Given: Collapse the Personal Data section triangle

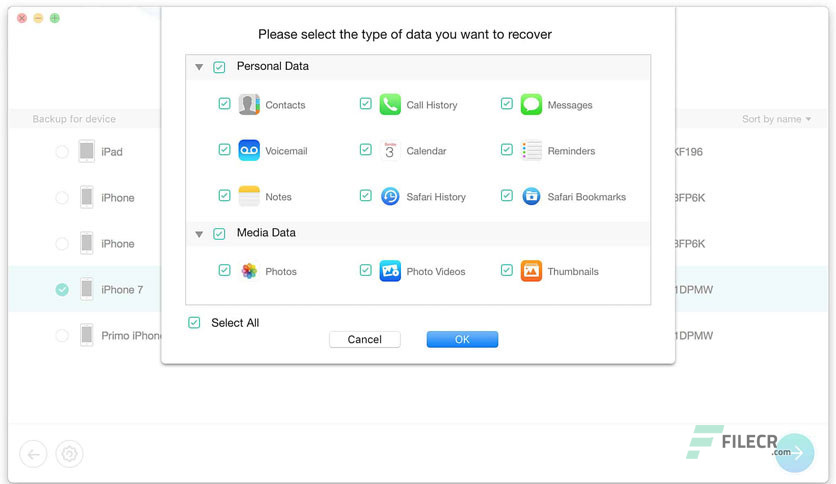Looking at the screenshot, I should point(199,67).
